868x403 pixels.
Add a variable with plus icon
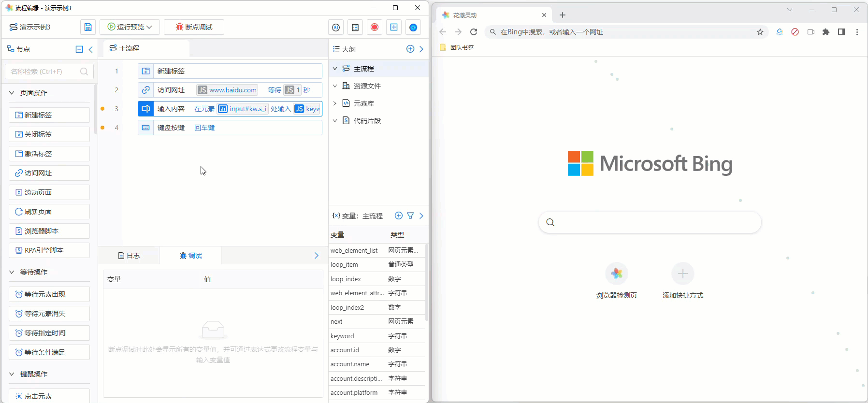399,216
